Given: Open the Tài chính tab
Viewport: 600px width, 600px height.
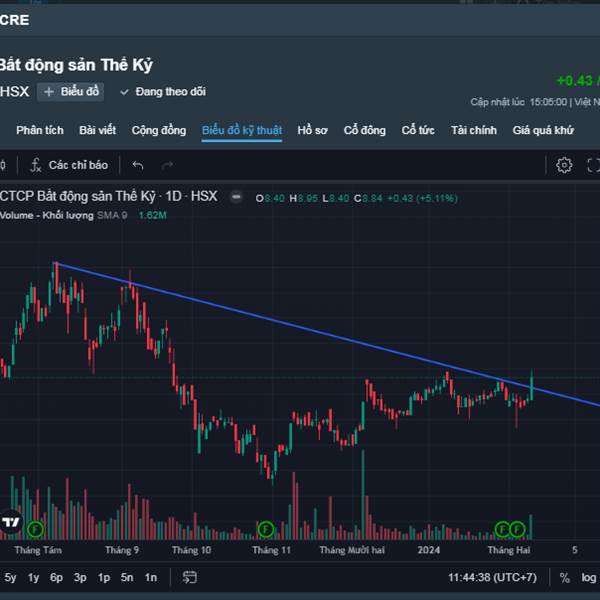Looking at the screenshot, I should pos(474,130).
